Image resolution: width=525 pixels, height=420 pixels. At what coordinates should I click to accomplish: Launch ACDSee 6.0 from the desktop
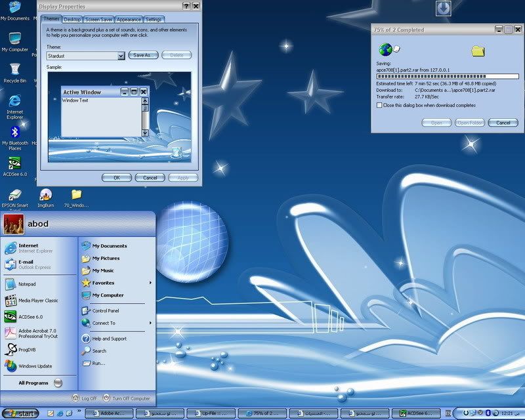point(14,167)
